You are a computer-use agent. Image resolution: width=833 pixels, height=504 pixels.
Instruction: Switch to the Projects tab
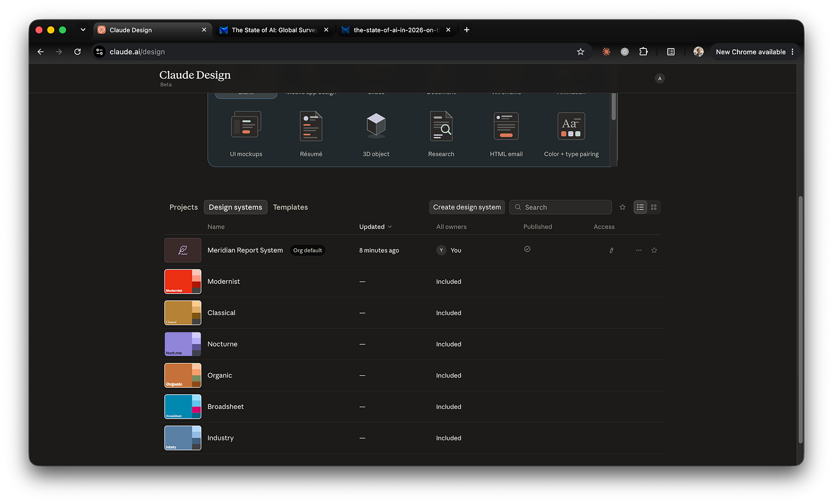(x=184, y=207)
